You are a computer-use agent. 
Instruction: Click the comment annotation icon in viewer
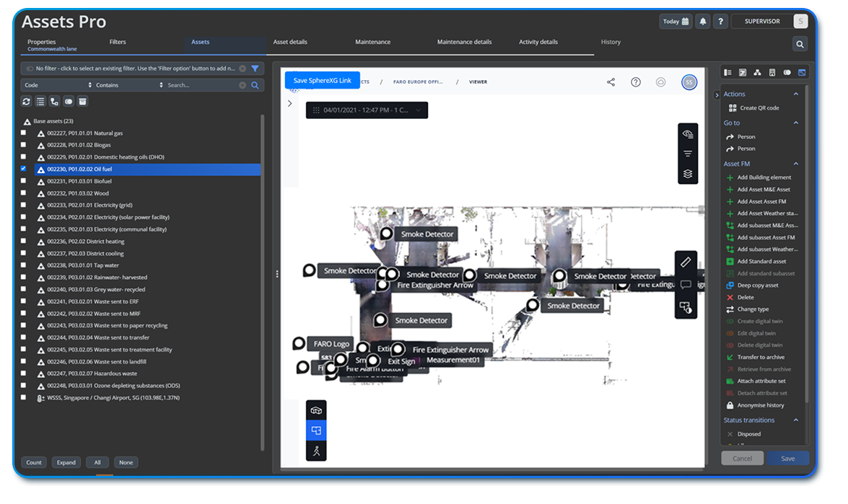686,285
